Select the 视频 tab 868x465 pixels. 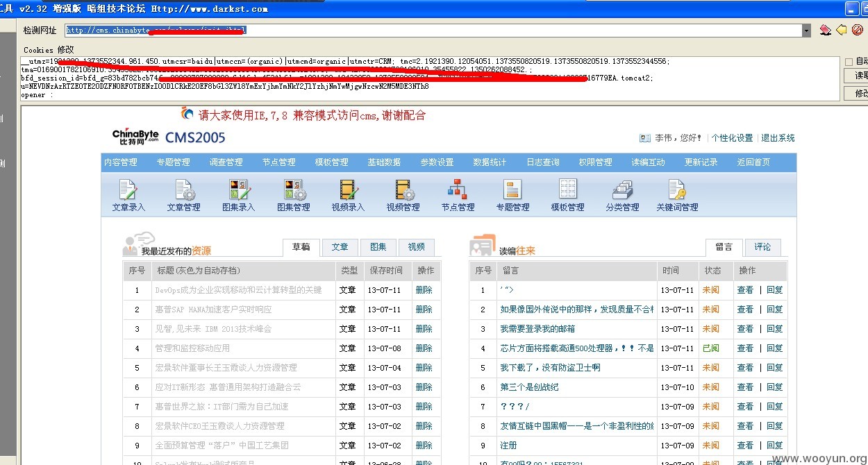[417, 247]
